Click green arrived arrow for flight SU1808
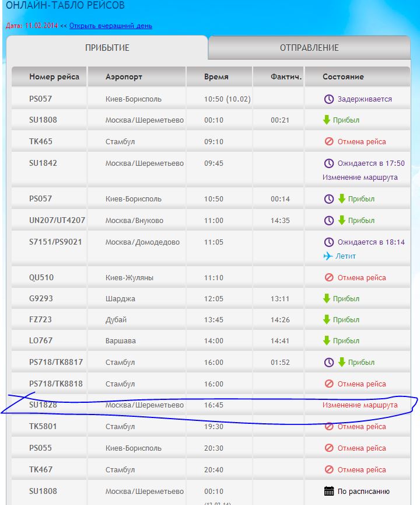This screenshot has height=505, width=420. click(x=327, y=120)
